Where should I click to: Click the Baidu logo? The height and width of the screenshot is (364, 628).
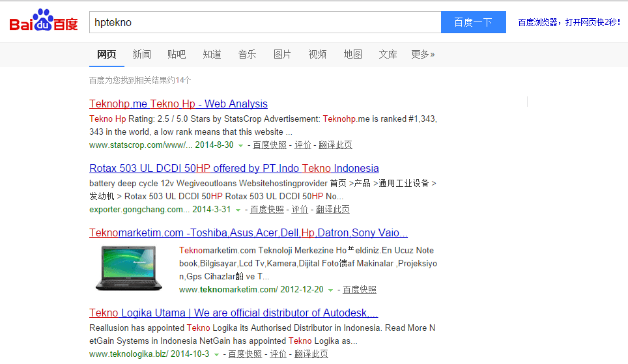[44, 20]
